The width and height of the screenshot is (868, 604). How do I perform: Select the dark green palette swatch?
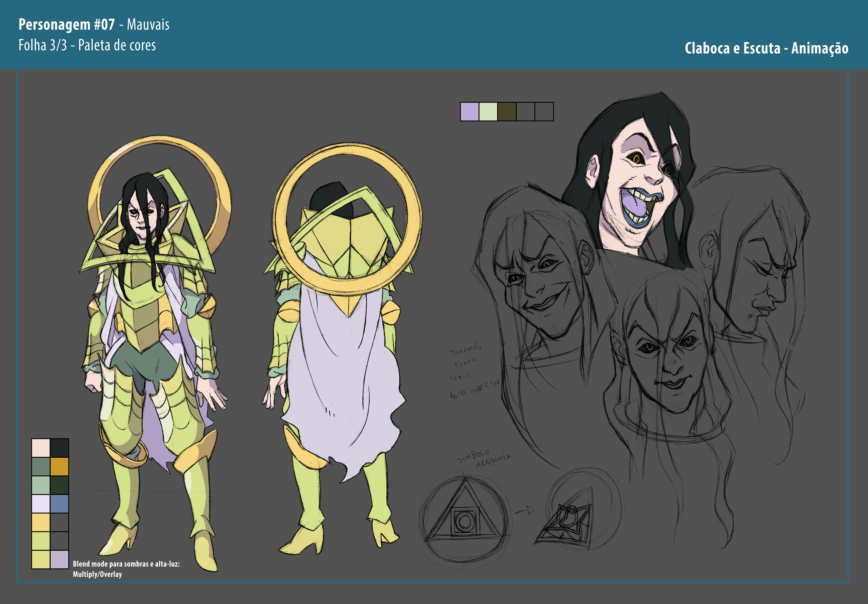tap(59, 485)
